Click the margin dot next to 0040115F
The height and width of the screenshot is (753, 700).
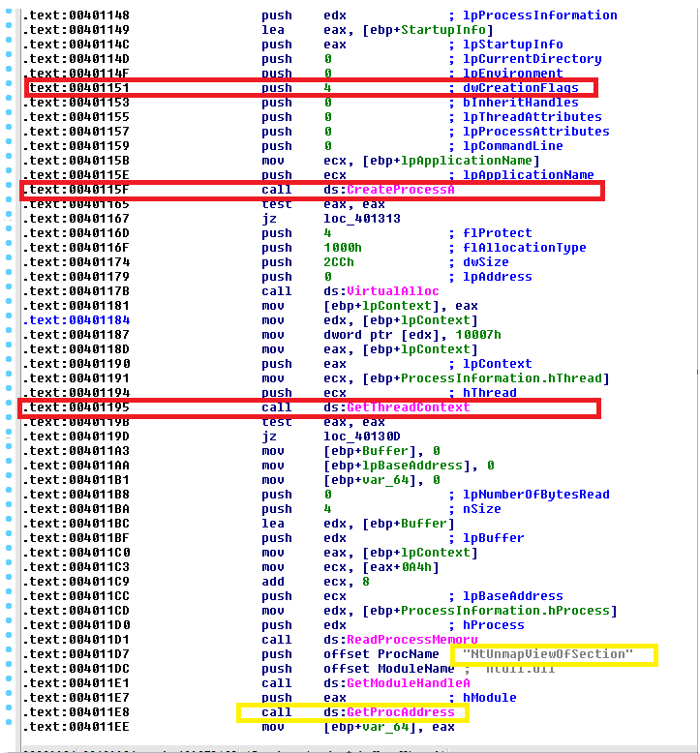pos(9,190)
